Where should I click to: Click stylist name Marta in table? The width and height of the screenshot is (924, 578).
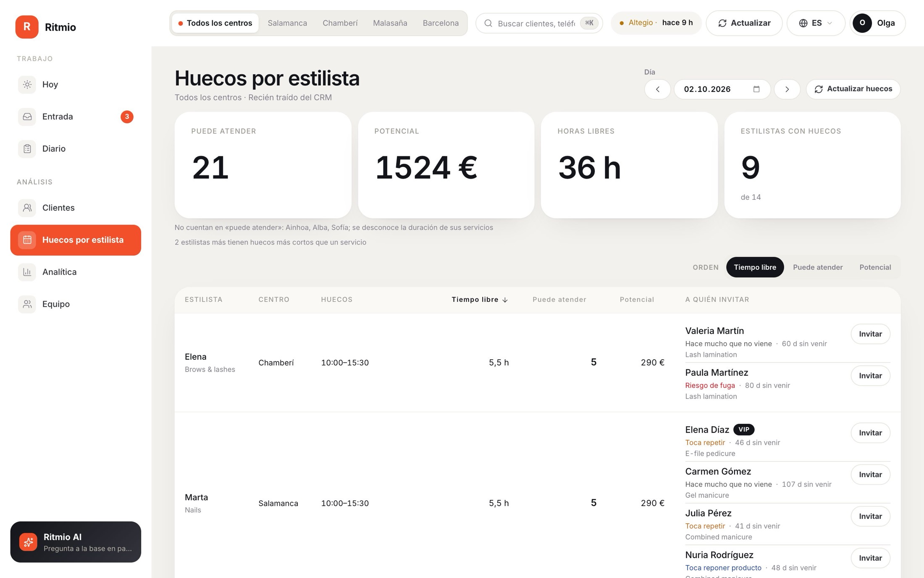(196, 497)
